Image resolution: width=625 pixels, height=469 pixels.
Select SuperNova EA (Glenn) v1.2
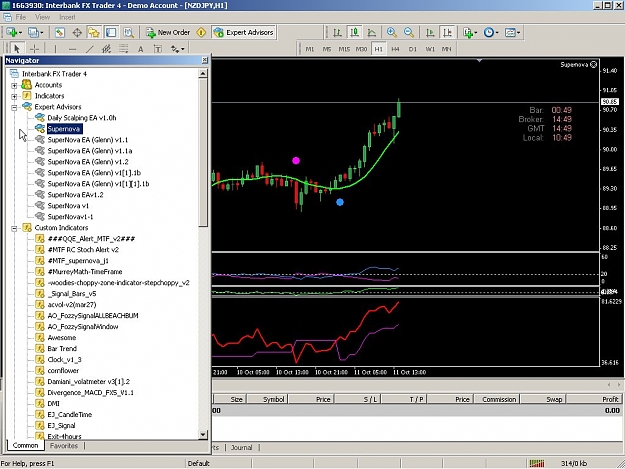88,162
